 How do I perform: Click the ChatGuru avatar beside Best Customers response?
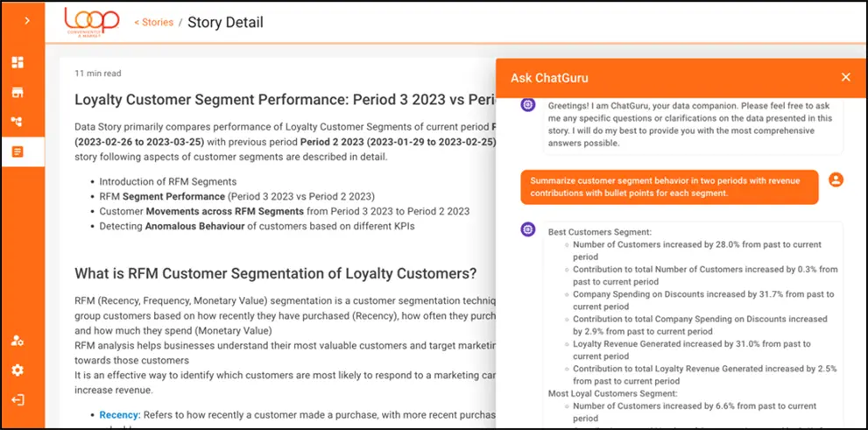(x=528, y=229)
